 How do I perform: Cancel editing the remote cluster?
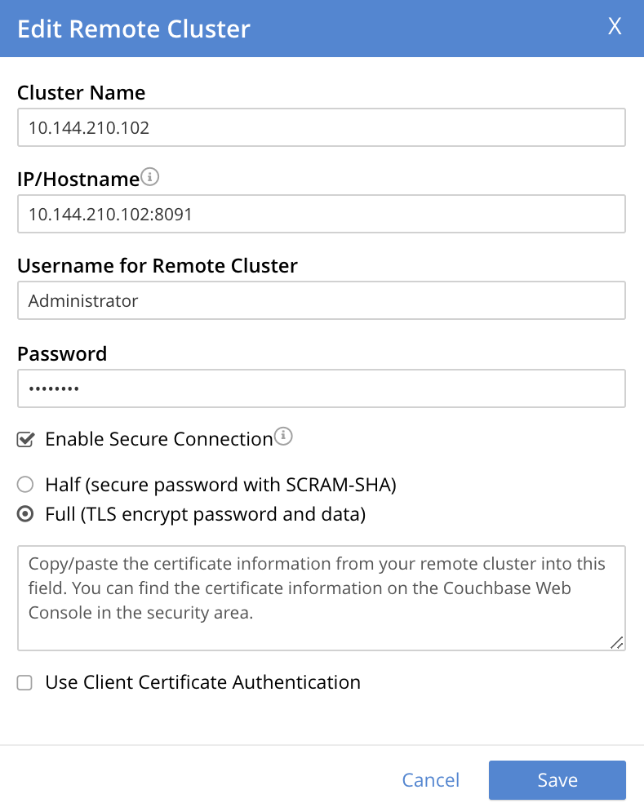[430, 780]
